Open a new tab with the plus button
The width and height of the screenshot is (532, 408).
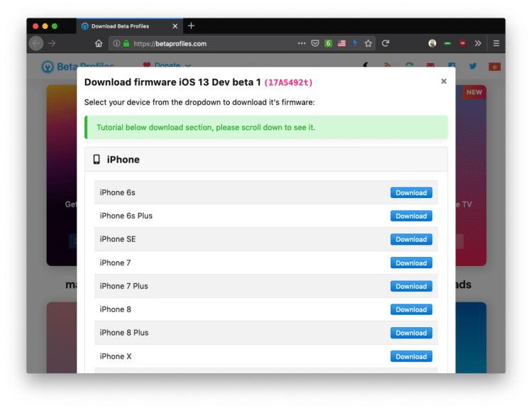pyautogui.click(x=191, y=26)
